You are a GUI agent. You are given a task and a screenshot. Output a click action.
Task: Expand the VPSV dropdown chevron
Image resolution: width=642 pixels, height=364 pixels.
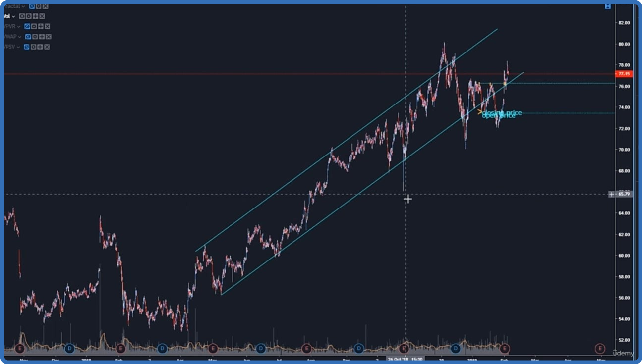click(x=18, y=47)
